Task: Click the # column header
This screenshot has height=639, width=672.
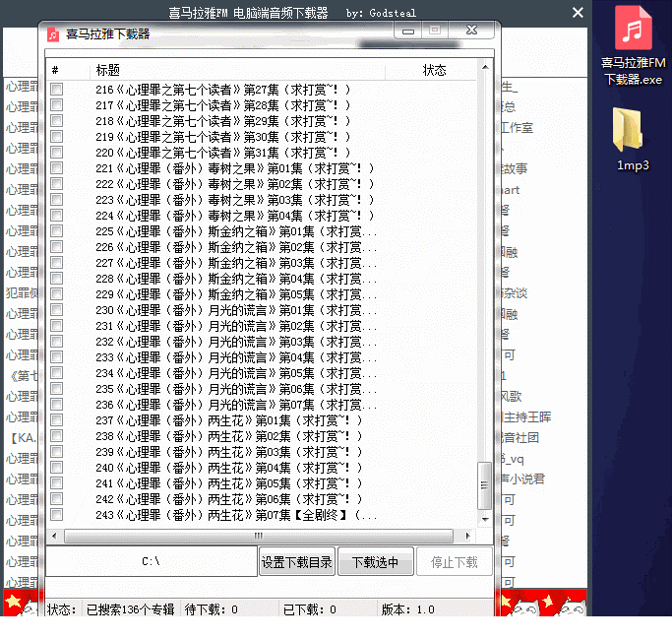Action: point(68,70)
